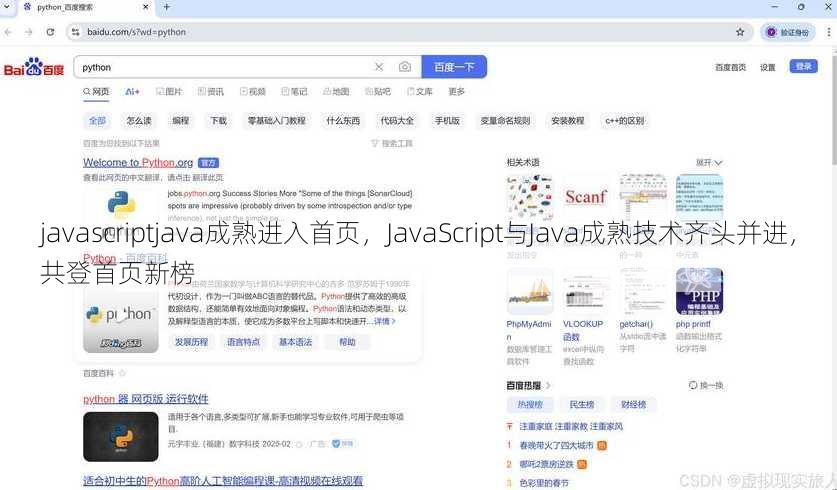Click the 登录 button

[x=803, y=66]
